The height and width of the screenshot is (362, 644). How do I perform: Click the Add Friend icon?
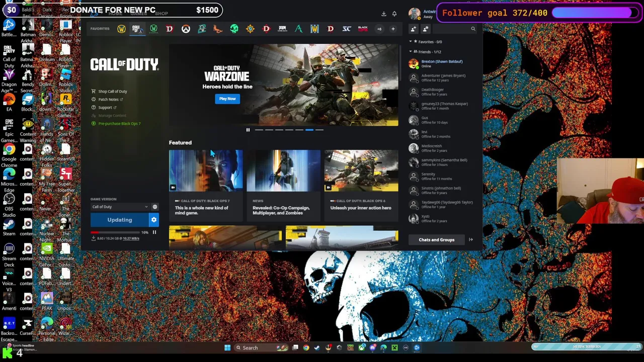tap(414, 29)
